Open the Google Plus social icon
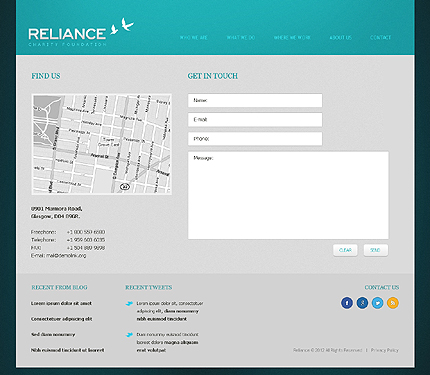The width and height of the screenshot is (430, 375). point(362,303)
